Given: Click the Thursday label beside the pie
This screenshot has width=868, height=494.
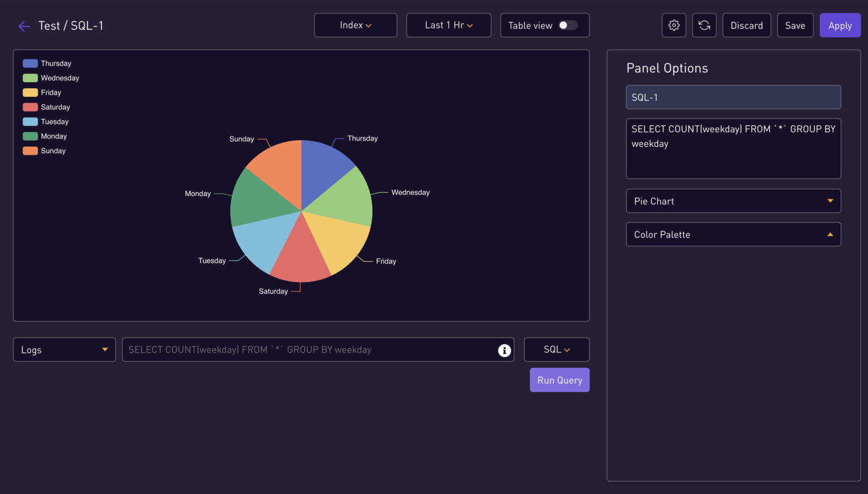Looking at the screenshot, I should point(362,138).
